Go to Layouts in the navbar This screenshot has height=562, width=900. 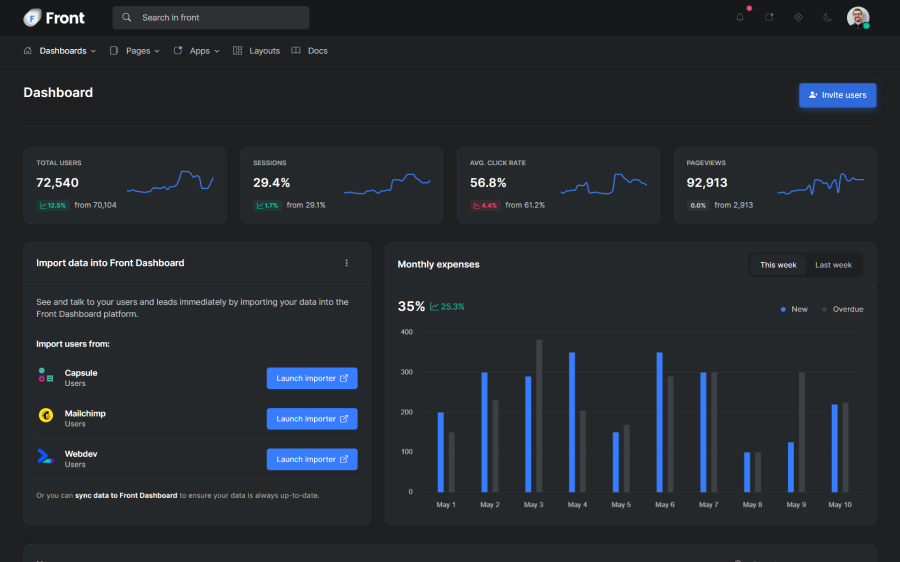[257, 51]
